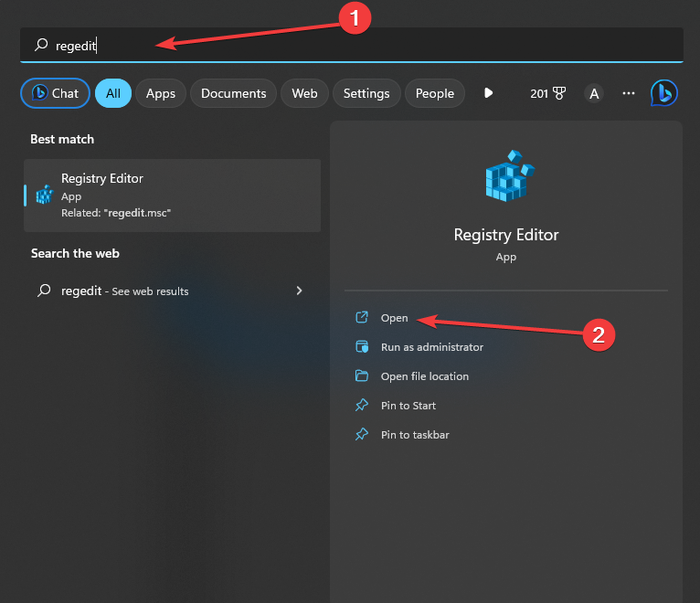Click the Run as administrator shield icon
The width and height of the screenshot is (700, 603).
coord(362,346)
